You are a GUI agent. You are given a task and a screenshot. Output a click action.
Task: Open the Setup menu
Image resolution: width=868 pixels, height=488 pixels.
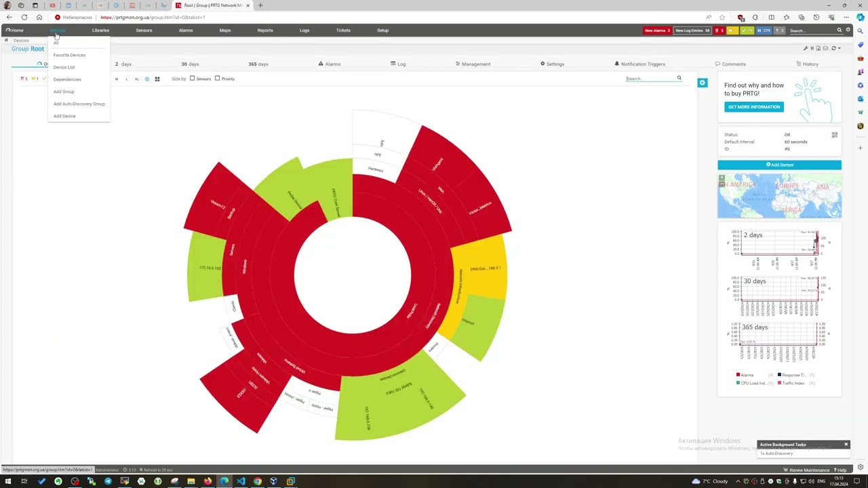[x=383, y=30]
